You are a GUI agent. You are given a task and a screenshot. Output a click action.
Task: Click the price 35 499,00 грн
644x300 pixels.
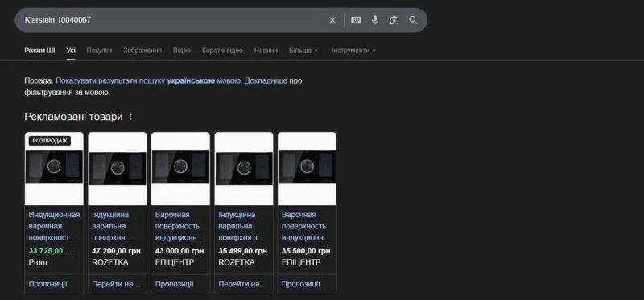(243, 251)
